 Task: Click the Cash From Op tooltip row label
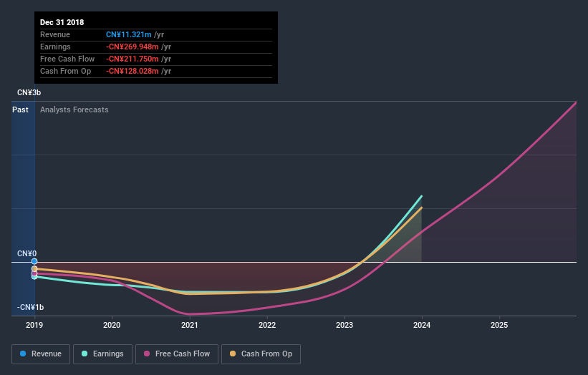coord(66,71)
